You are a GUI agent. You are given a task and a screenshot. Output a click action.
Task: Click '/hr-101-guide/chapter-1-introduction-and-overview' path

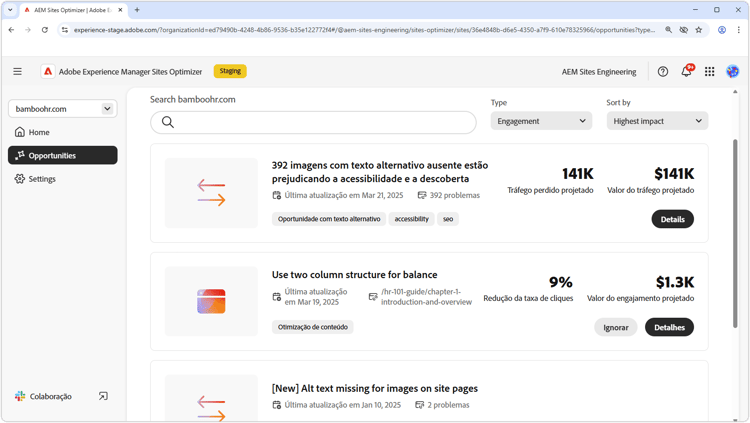point(426,297)
